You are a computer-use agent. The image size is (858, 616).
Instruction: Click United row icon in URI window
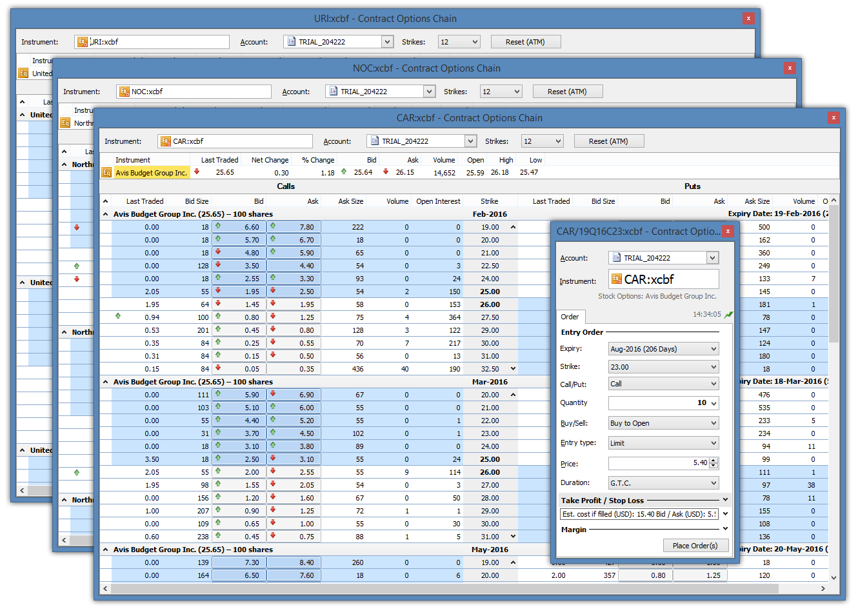coord(23,74)
